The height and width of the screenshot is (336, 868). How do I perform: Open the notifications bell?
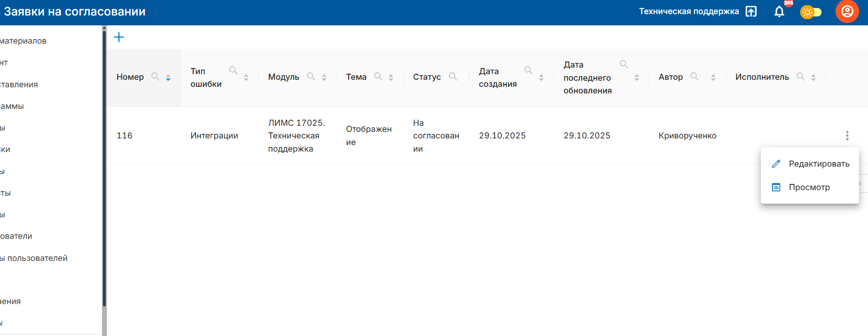pyautogui.click(x=779, y=12)
